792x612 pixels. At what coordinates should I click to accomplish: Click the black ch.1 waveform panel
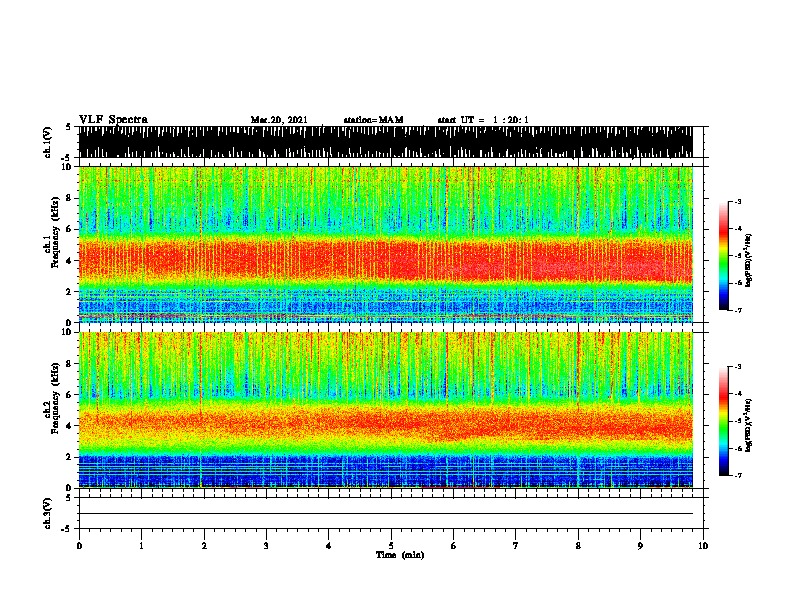tap(385, 142)
